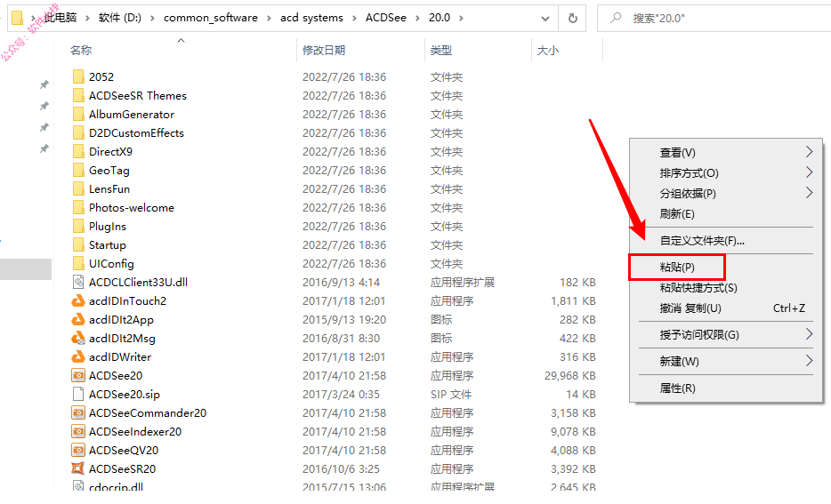Click the third quick access pin icon
This screenshot has width=831, height=504.
click(x=44, y=127)
